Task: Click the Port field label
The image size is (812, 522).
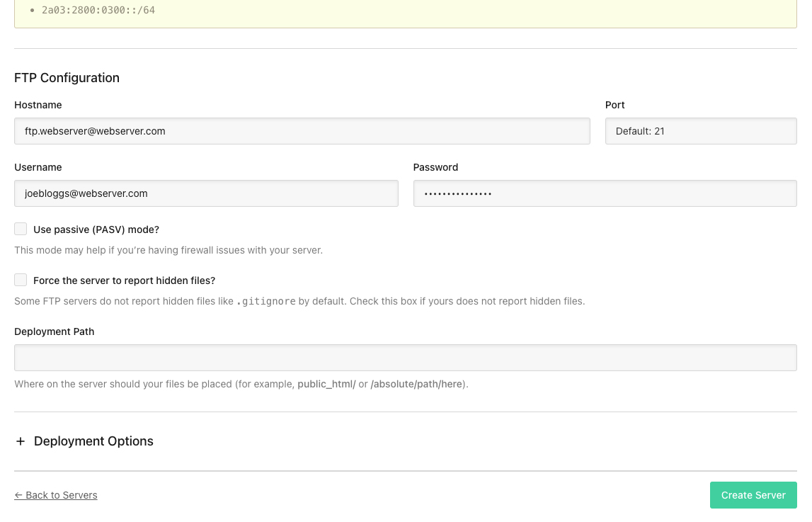Action: (614, 105)
